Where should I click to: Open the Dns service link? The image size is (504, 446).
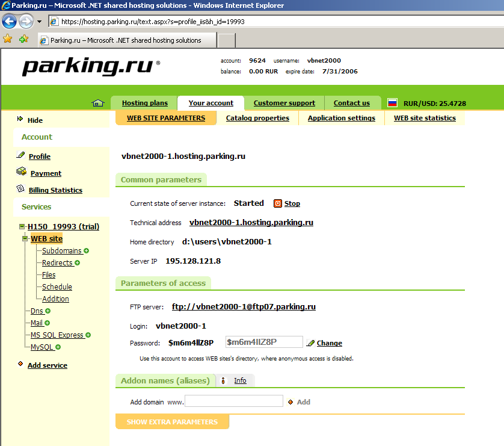pos(37,311)
